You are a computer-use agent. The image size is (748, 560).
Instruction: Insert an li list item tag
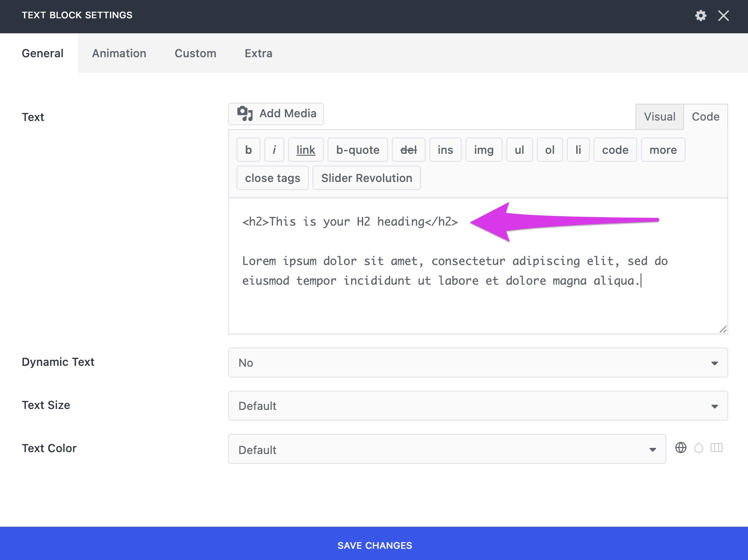(x=578, y=150)
